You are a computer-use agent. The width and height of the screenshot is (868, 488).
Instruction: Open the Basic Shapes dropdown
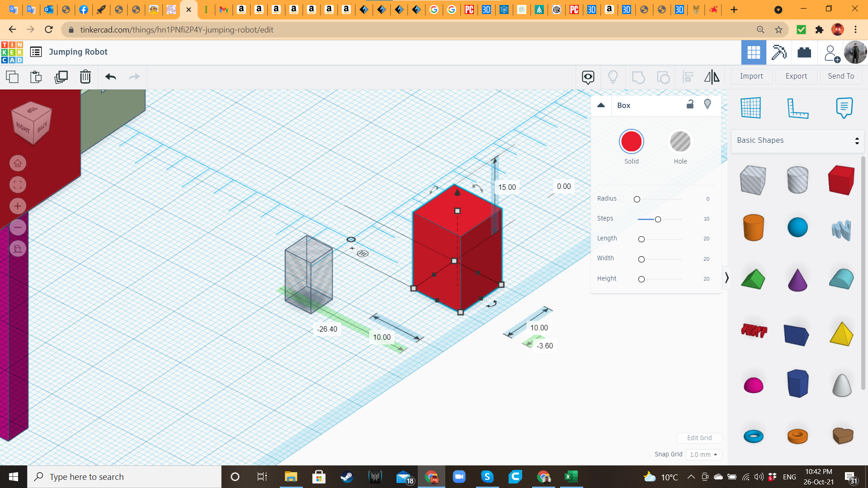(x=797, y=141)
